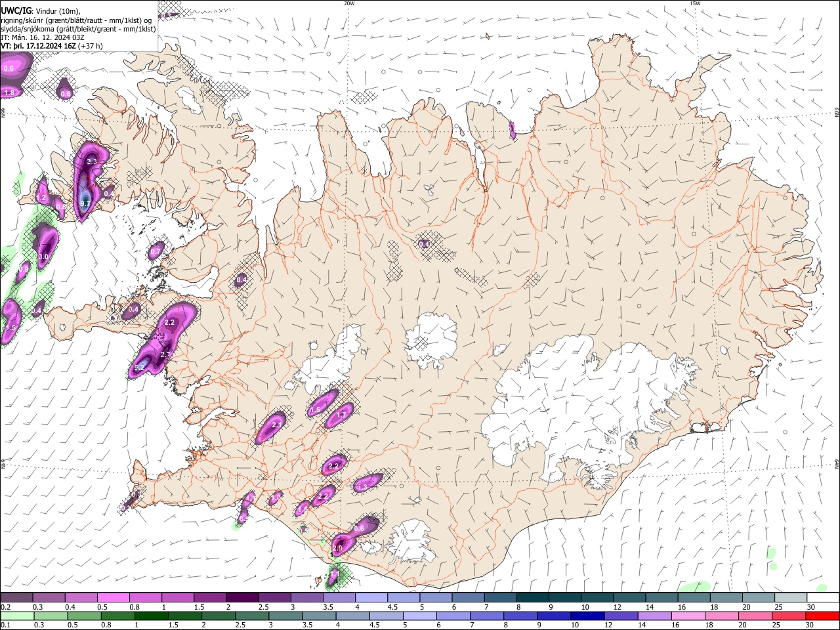Click the '0.9' precipitation value off west coast
This screenshot has height=630, width=840.
(x=24, y=268)
